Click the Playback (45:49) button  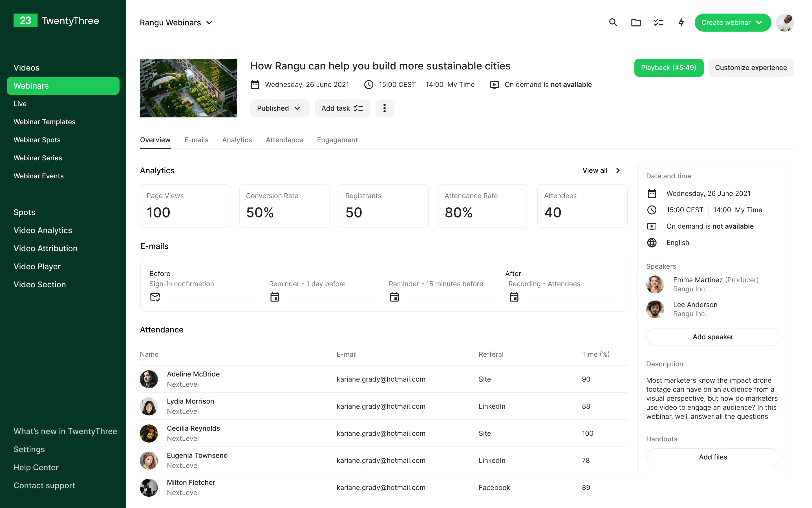(669, 68)
